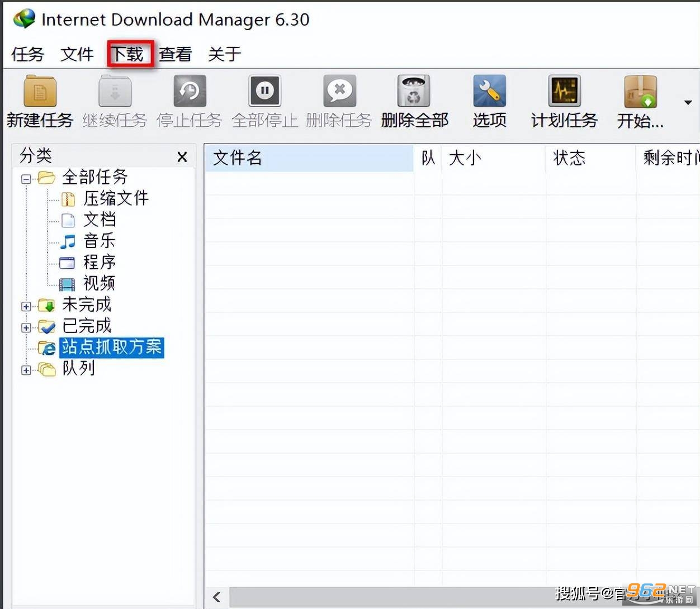Expand the 未完成 tree node
Image resolution: width=700 pixels, height=609 pixels.
point(26,306)
